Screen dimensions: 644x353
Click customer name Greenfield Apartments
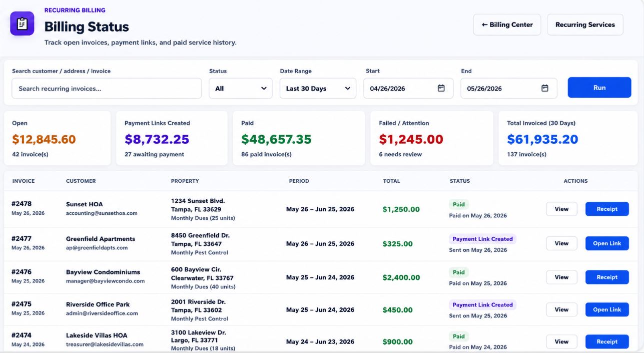(x=101, y=239)
